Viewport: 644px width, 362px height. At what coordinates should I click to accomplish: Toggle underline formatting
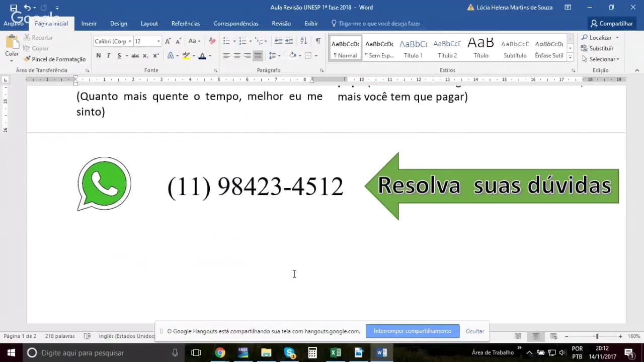coord(119,56)
